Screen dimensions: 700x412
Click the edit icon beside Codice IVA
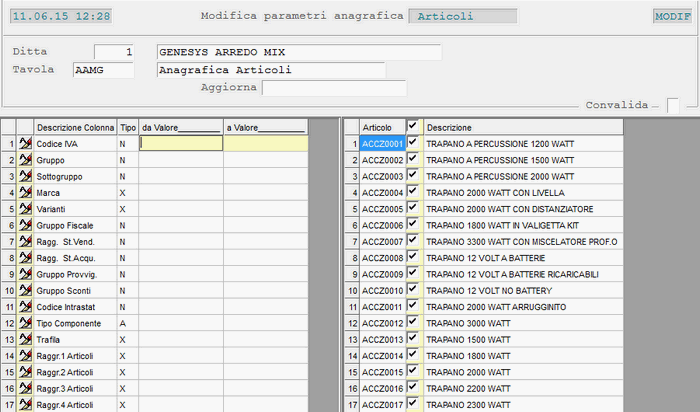[26, 144]
